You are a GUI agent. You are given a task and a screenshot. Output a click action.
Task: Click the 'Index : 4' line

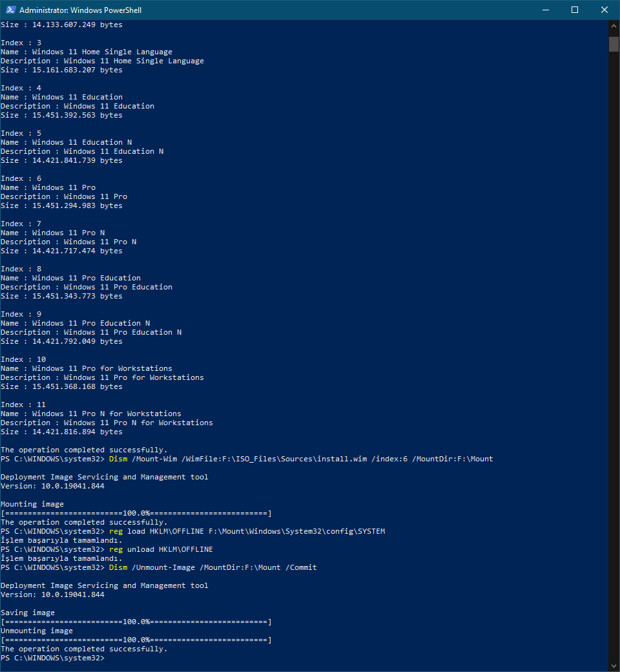click(21, 88)
